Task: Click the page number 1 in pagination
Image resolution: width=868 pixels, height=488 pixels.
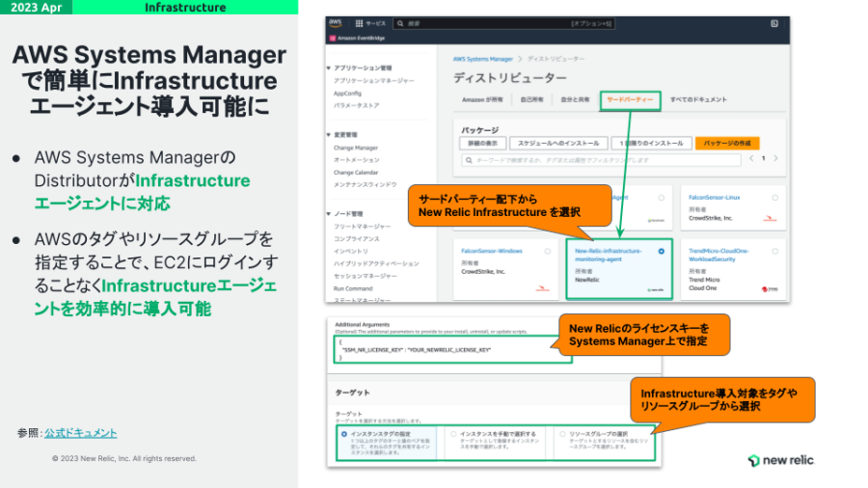Action: pyautogui.click(x=764, y=158)
